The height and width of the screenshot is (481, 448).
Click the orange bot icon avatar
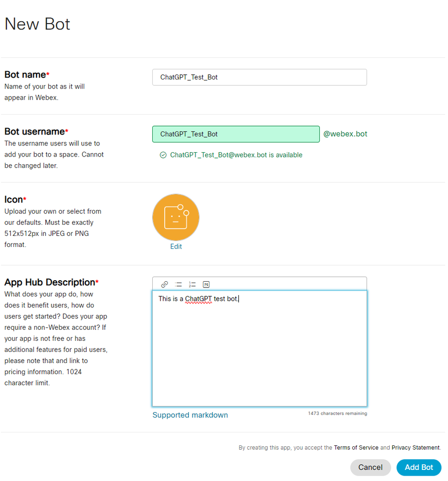click(x=176, y=217)
